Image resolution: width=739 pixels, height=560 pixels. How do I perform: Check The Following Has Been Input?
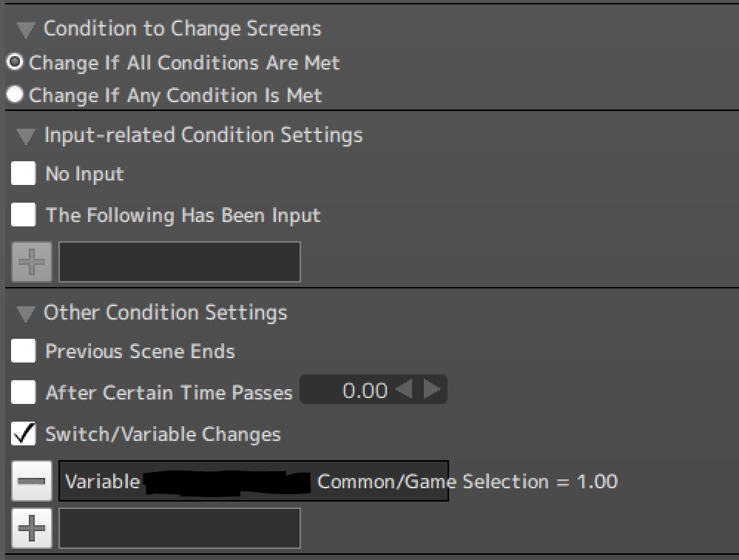pyautogui.click(x=24, y=215)
